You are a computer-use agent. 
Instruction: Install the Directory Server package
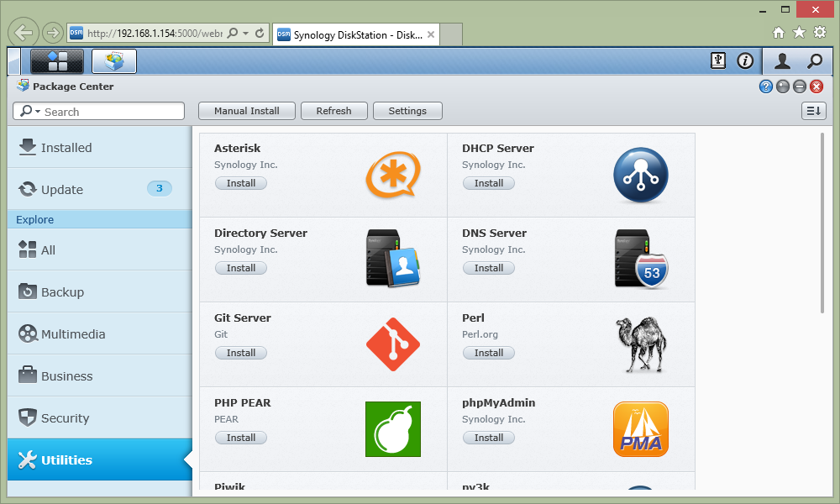click(241, 268)
